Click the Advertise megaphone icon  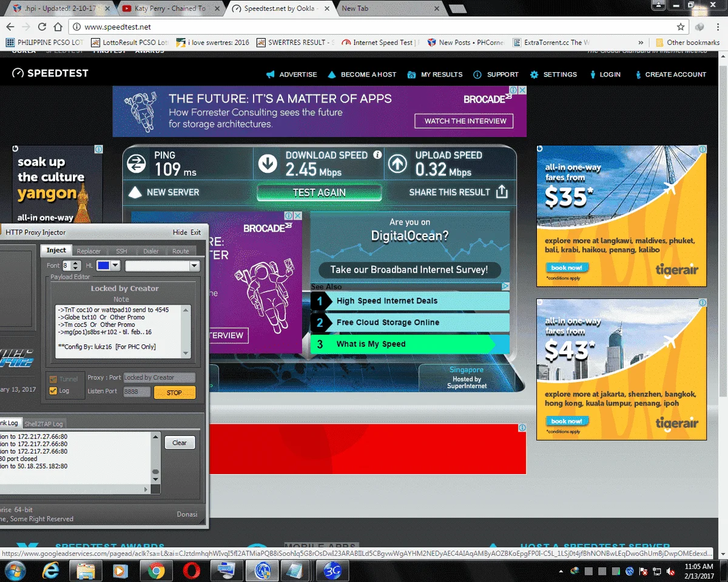[x=271, y=75]
